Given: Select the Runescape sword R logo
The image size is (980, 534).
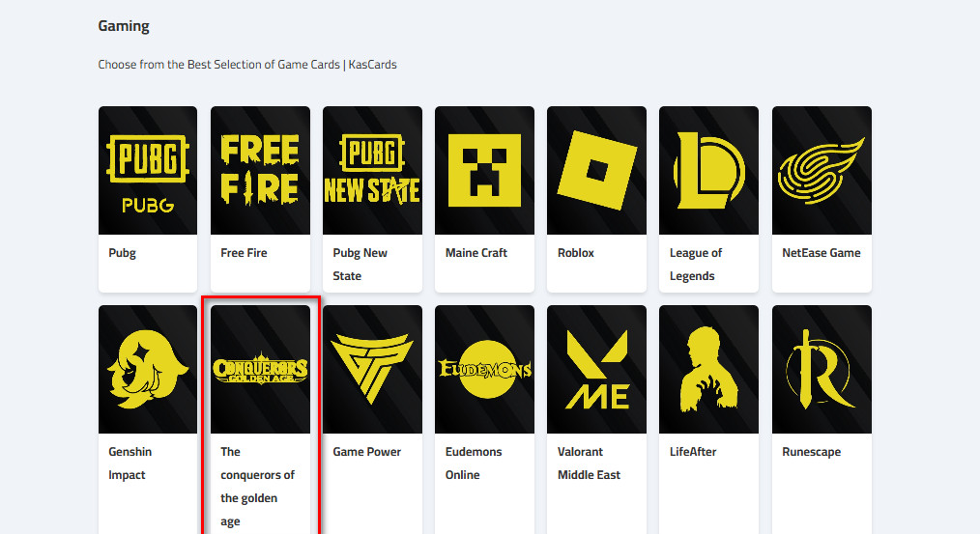Looking at the screenshot, I should (x=821, y=369).
